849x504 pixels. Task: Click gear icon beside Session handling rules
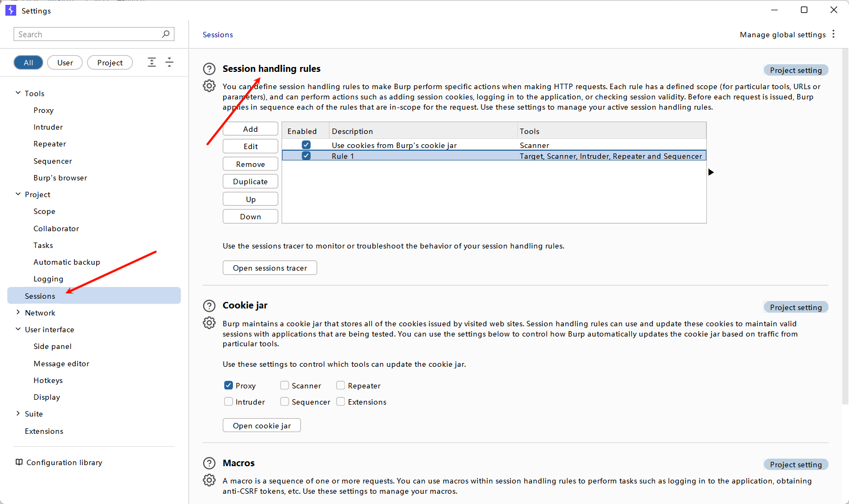point(209,86)
